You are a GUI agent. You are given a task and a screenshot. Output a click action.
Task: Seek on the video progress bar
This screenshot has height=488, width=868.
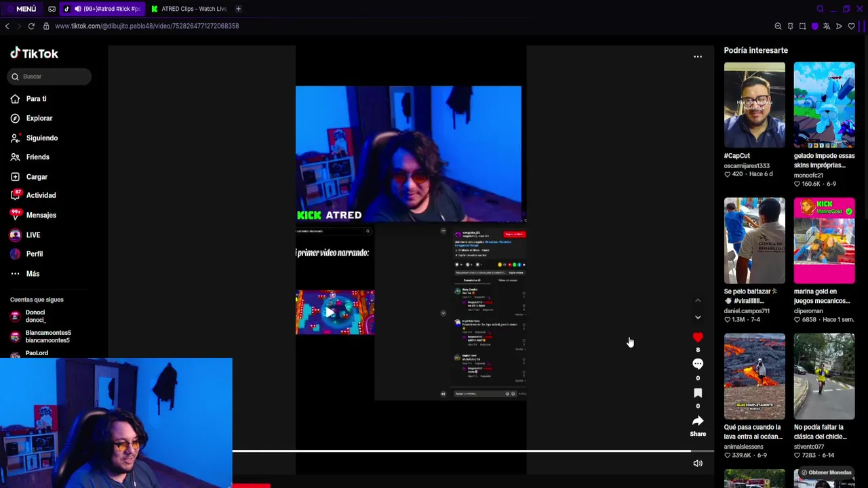tap(473, 451)
